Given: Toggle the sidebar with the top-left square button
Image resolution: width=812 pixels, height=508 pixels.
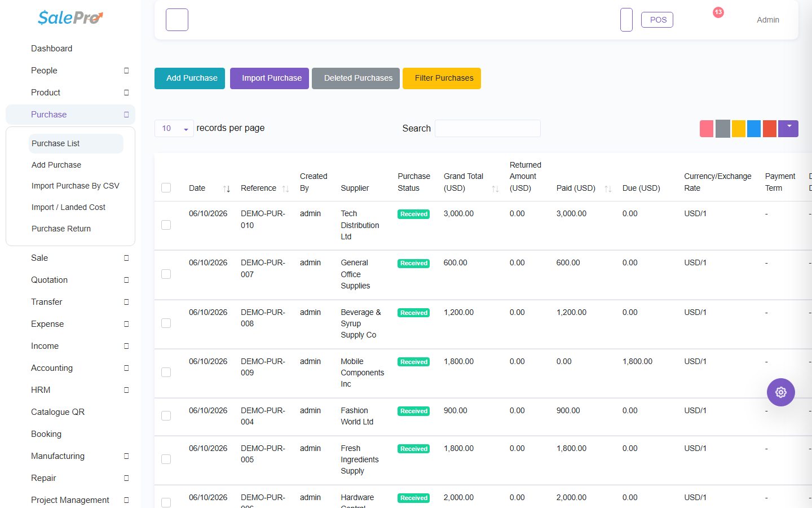Looking at the screenshot, I should pos(177,20).
